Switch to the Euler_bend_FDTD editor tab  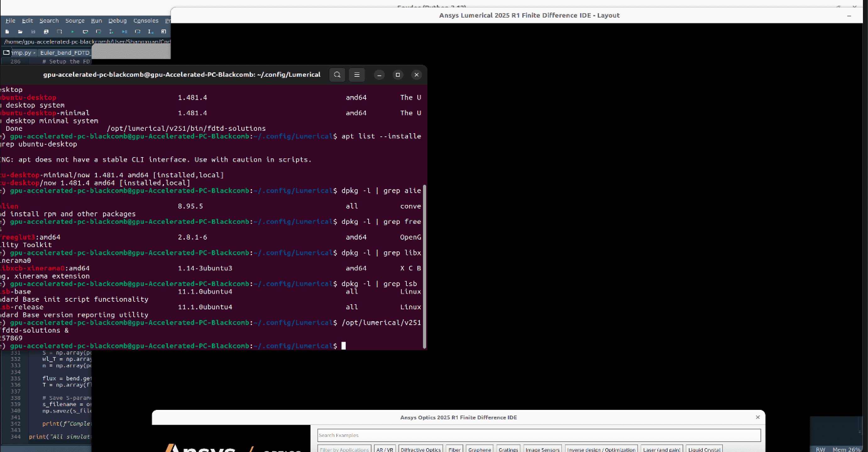pos(65,52)
